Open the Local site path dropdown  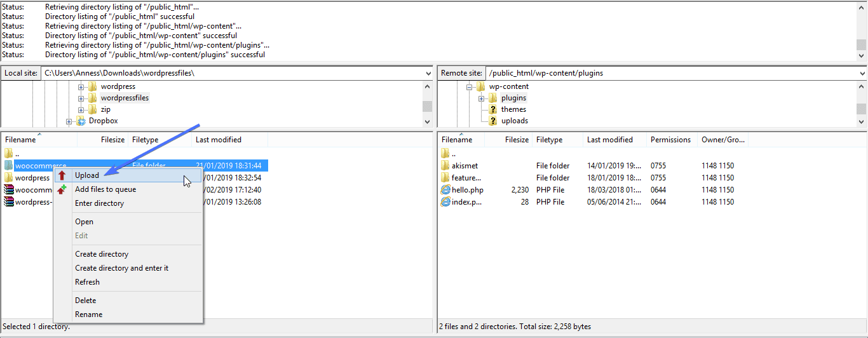point(428,73)
